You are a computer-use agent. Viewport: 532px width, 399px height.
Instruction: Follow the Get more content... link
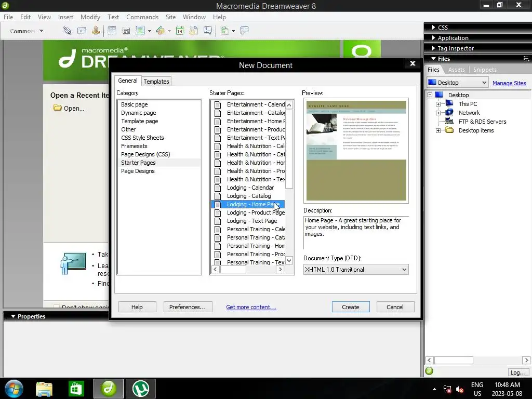tap(251, 307)
